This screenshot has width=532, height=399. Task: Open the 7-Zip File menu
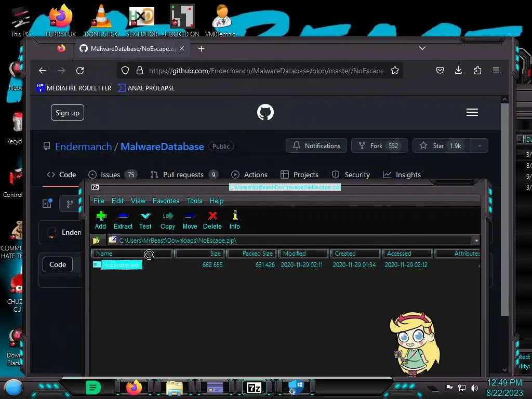pos(99,201)
